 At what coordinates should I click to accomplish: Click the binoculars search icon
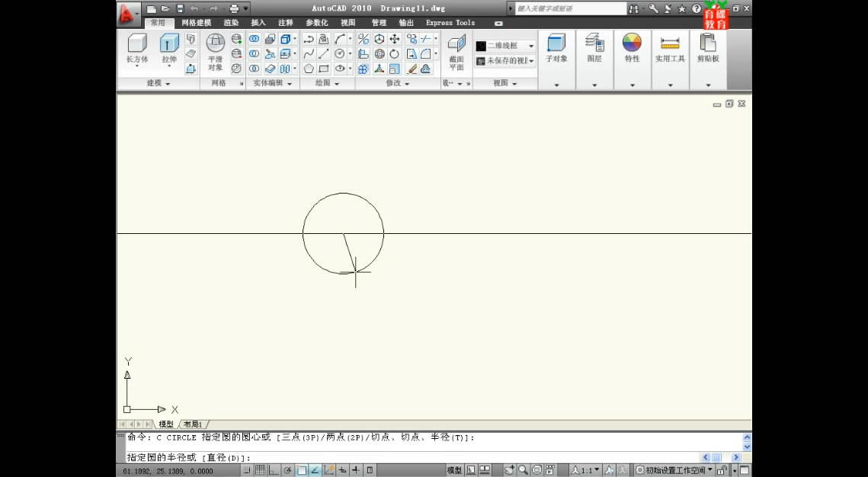(633, 8)
